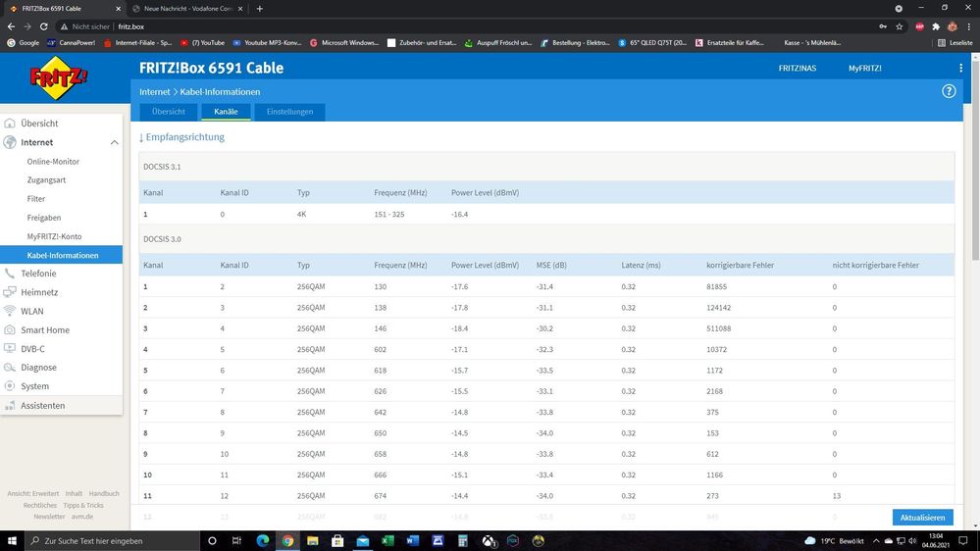980x551 pixels.
Task: Expand the Heimnetz menu section
Action: pos(39,292)
